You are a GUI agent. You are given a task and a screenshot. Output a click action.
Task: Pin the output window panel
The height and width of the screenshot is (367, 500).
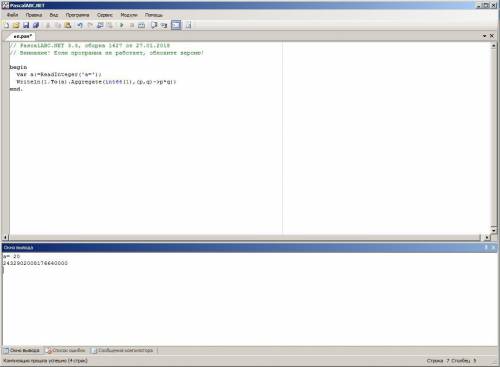coord(486,247)
